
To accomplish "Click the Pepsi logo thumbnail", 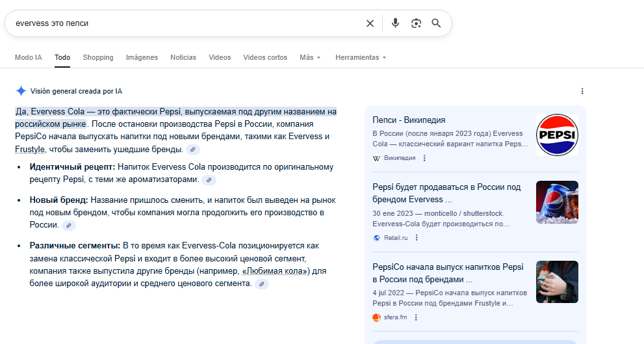I will pyautogui.click(x=557, y=135).
